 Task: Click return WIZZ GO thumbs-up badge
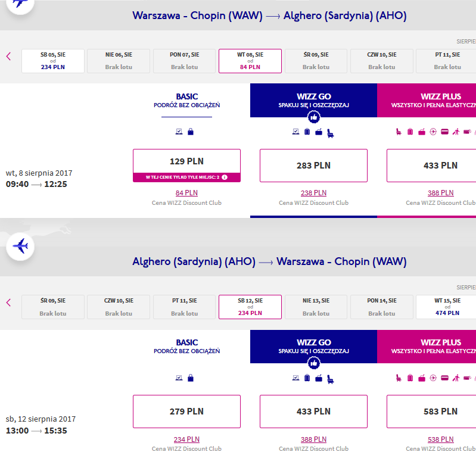coord(313,363)
